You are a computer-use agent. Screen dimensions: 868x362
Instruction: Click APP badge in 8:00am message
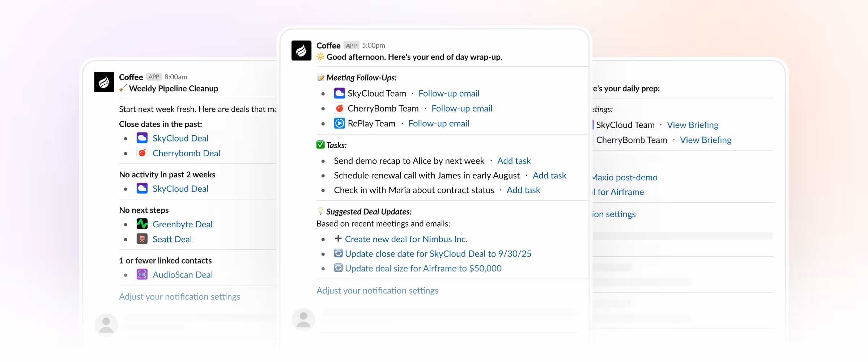pos(154,77)
